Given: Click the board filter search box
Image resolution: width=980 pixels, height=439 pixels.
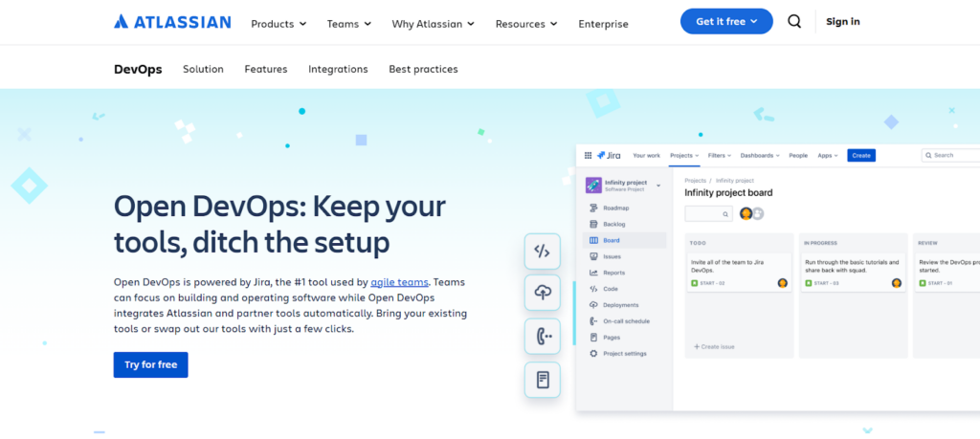Looking at the screenshot, I should point(709,213).
